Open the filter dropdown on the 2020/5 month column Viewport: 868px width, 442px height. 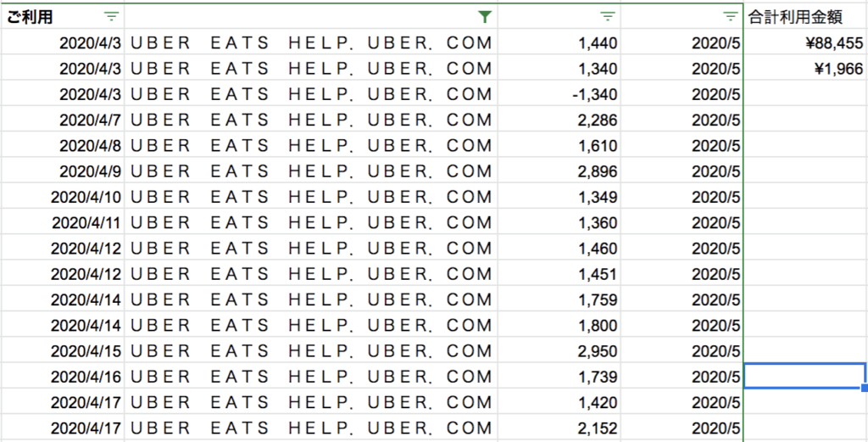731,17
